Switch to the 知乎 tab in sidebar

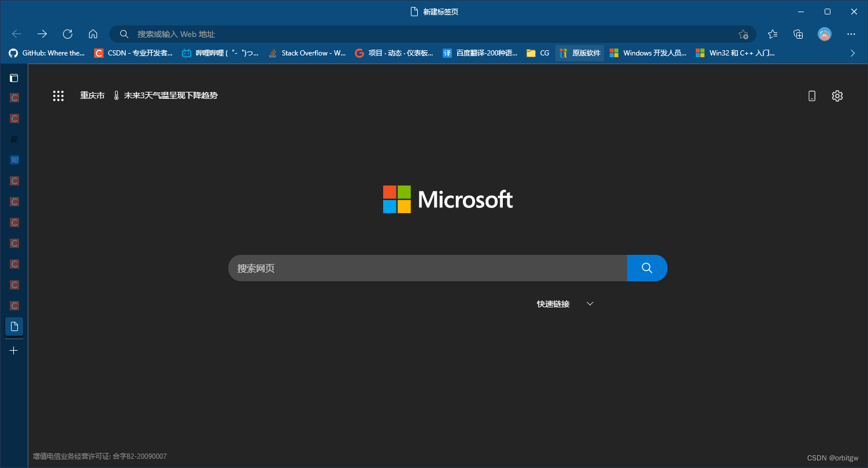[x=14, y=159]
